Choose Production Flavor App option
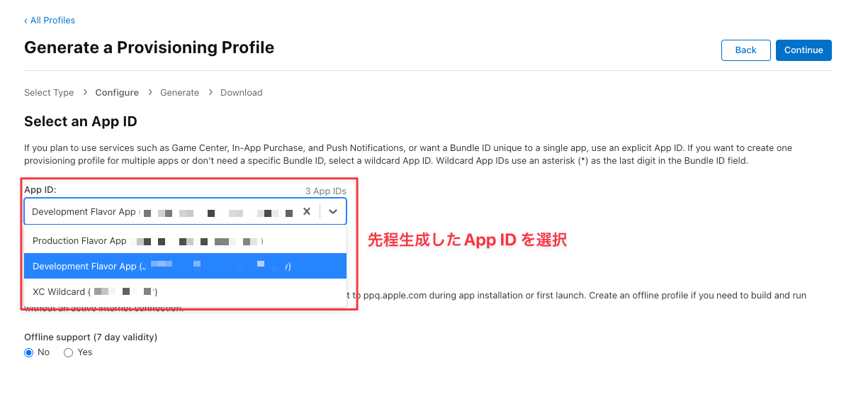The height and width of the screenshot is (397, 868). pos(185,241)
